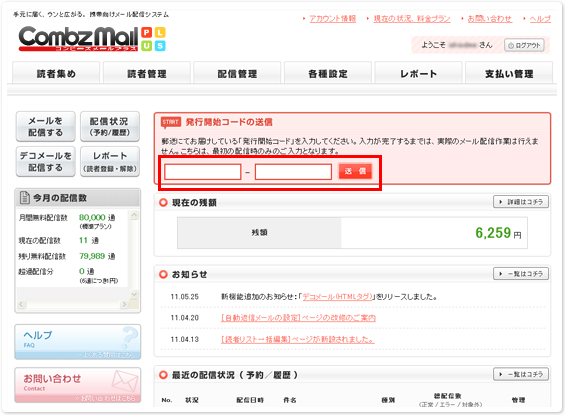The image size is (565, 415).
Task: Open the ヘルプ top link
Action: (x=540, y=19)
